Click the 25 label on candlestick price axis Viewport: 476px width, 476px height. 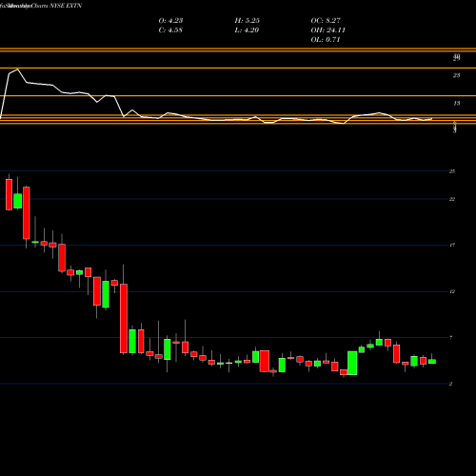tap(452, 171)
